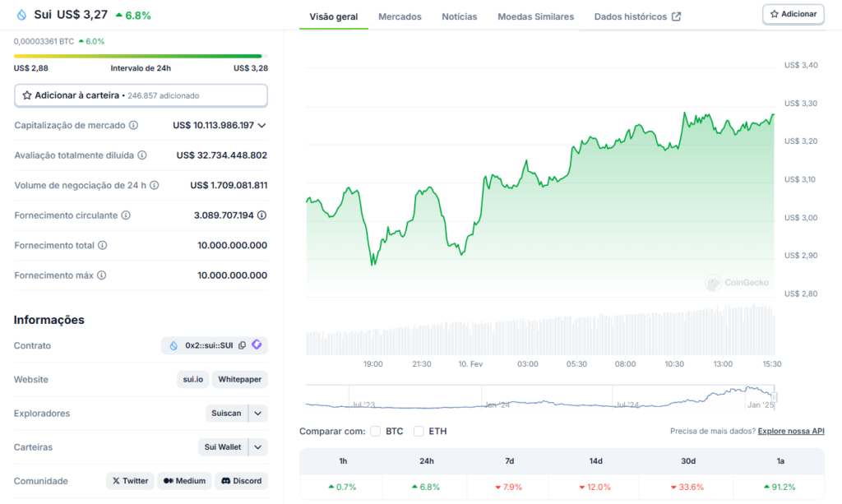Click star icon in top Adicionar button
842x504 pixels.
click(775, 14)
